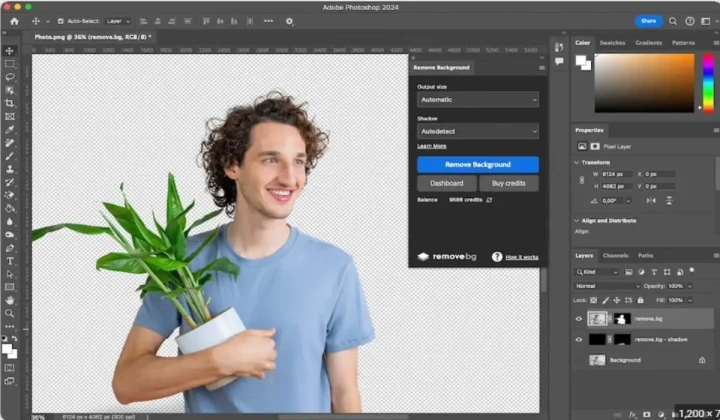Toggle the Auto-Select checkbox
This screenshot has height=420, width=720.
tap(61, 21)
